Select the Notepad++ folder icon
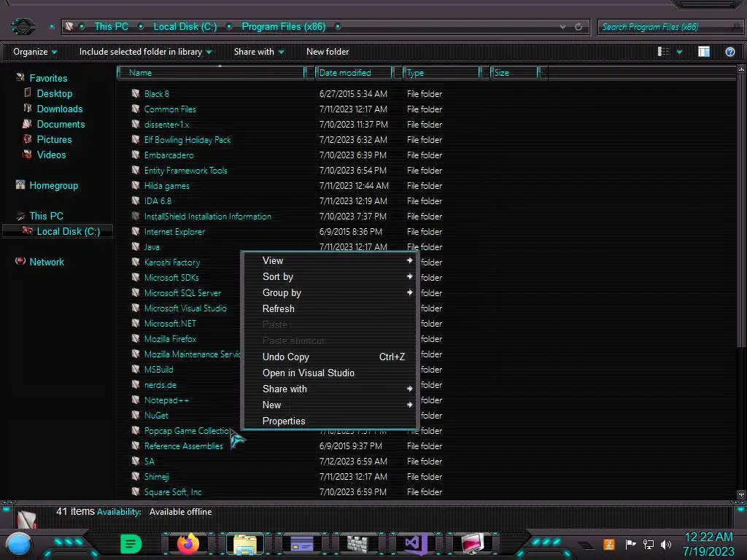The image size is (747, 560). [136, 400]
